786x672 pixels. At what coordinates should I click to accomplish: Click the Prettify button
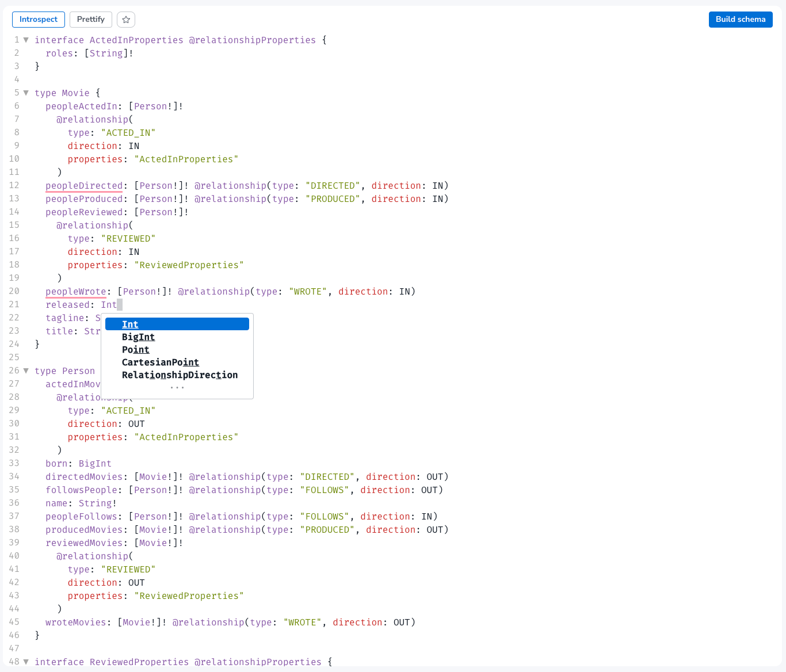(x=91, y=20)
